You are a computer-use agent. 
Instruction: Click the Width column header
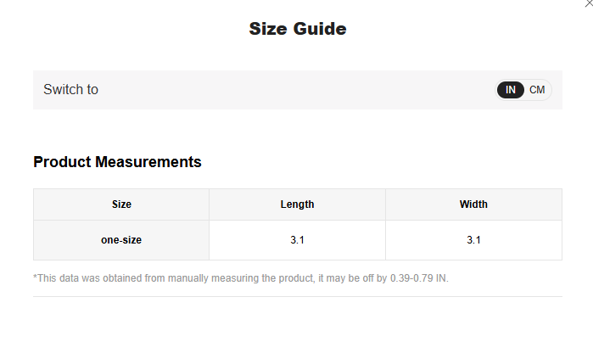473,204
